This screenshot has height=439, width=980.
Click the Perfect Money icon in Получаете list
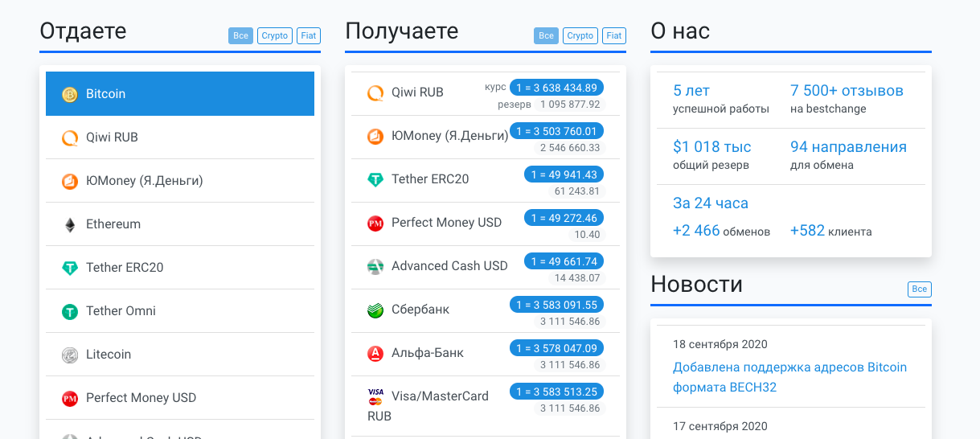(x=375, y=223)
